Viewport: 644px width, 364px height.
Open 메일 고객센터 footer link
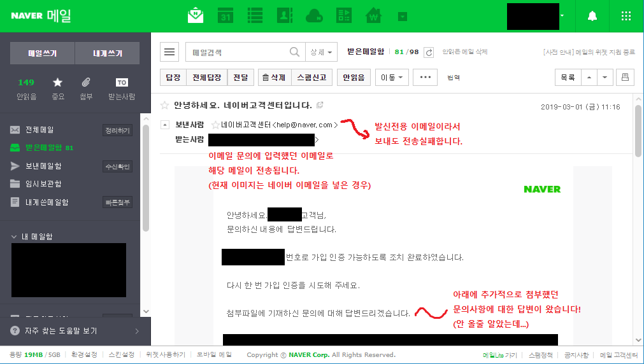[619, 355]
